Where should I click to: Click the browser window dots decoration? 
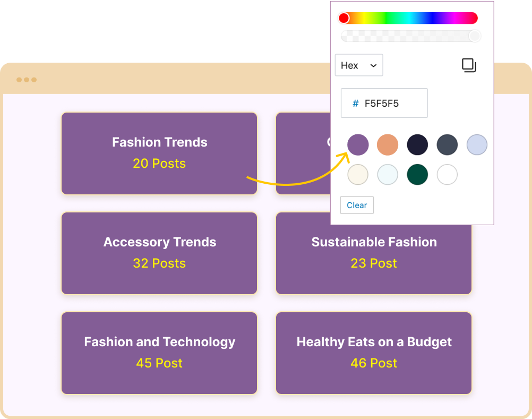click(27, 79)
